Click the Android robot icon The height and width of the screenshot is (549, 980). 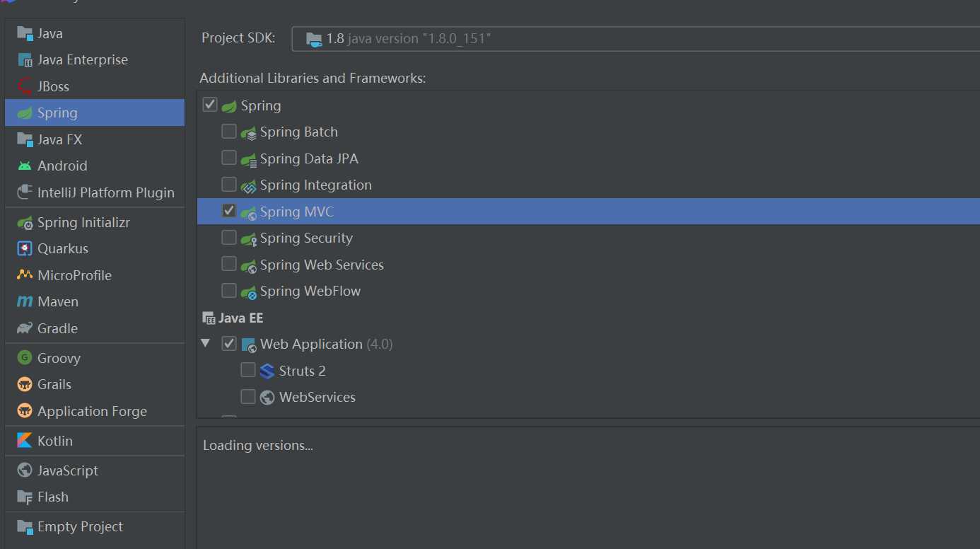(x=25, y=166)
